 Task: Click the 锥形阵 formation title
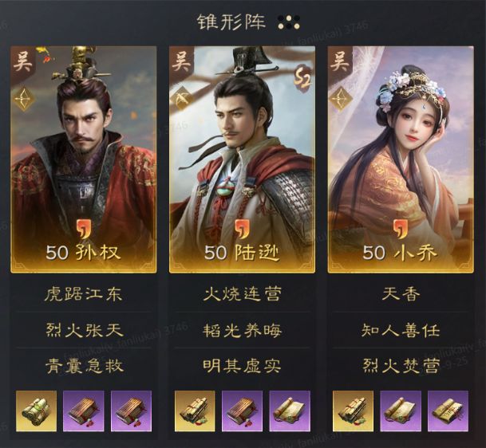pyautogui.click(x=231, y=22)
